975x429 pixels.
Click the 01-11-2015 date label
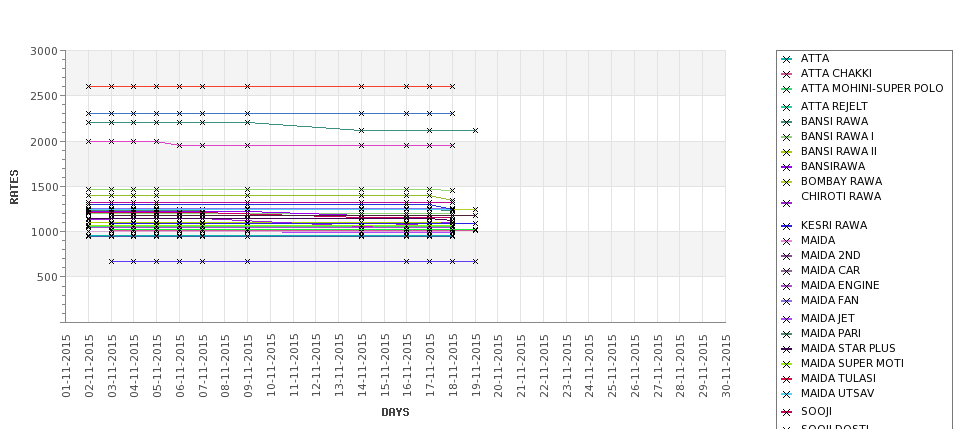(x=66, y=366)
